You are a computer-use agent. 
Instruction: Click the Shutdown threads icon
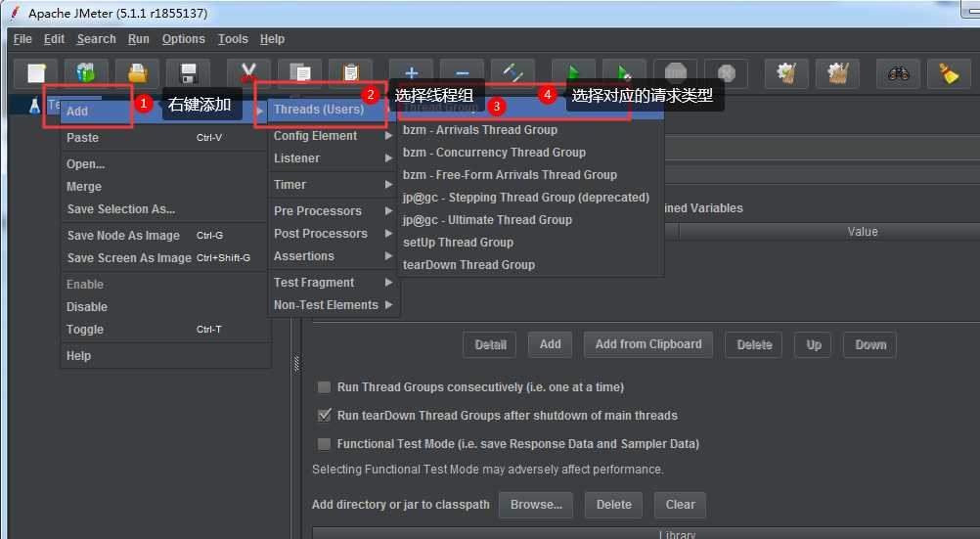tap(726, 73)
